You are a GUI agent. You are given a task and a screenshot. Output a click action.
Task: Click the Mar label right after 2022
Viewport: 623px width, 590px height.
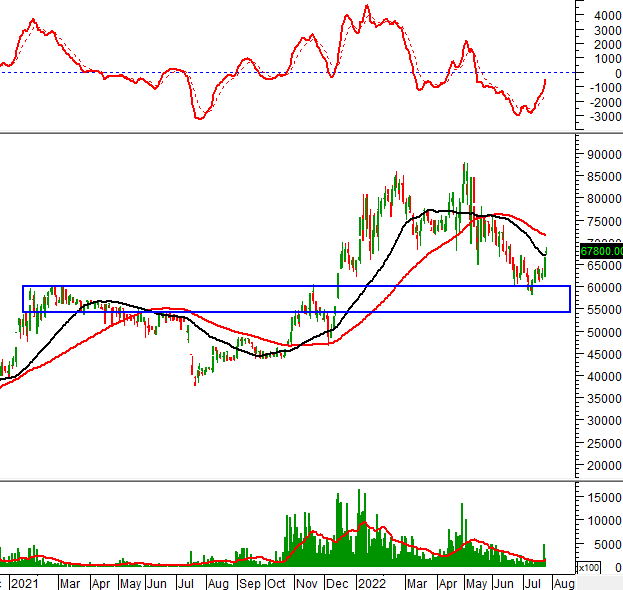pos(417,584)
